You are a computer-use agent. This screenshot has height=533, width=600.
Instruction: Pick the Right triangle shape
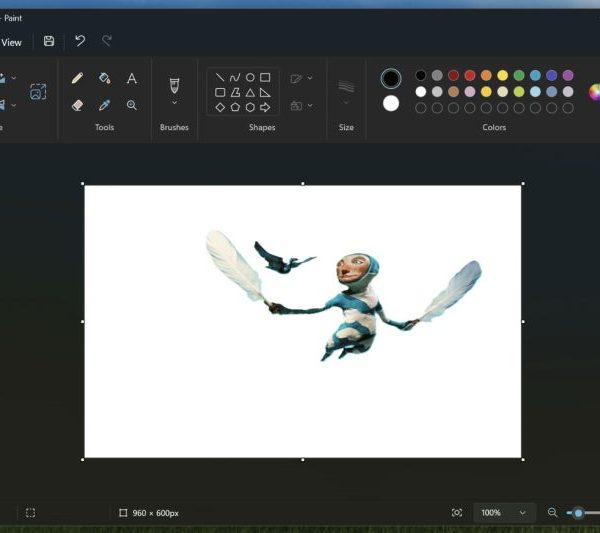pos(265,93)
